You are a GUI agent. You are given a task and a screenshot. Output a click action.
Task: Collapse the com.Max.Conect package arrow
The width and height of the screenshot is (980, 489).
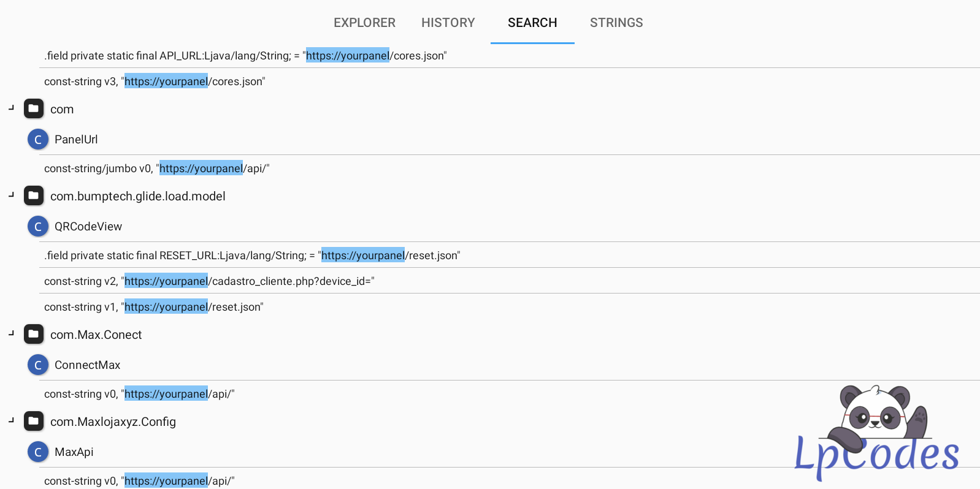click(11, 333)
